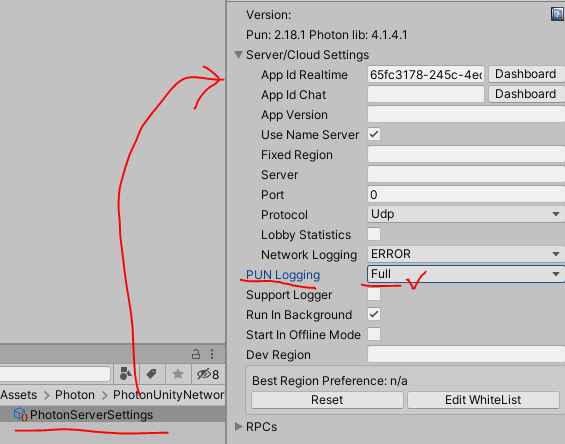
Task: Click the favorites star icon
Action: pos(178,374)
